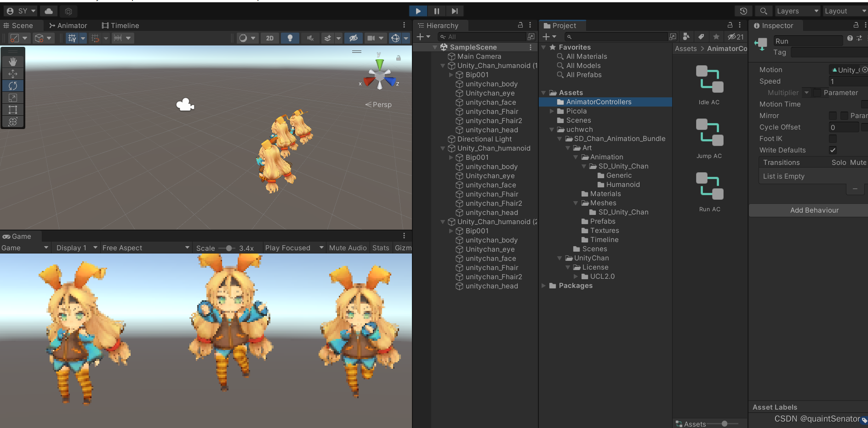Expand the Packages folder

pos(543,286)
